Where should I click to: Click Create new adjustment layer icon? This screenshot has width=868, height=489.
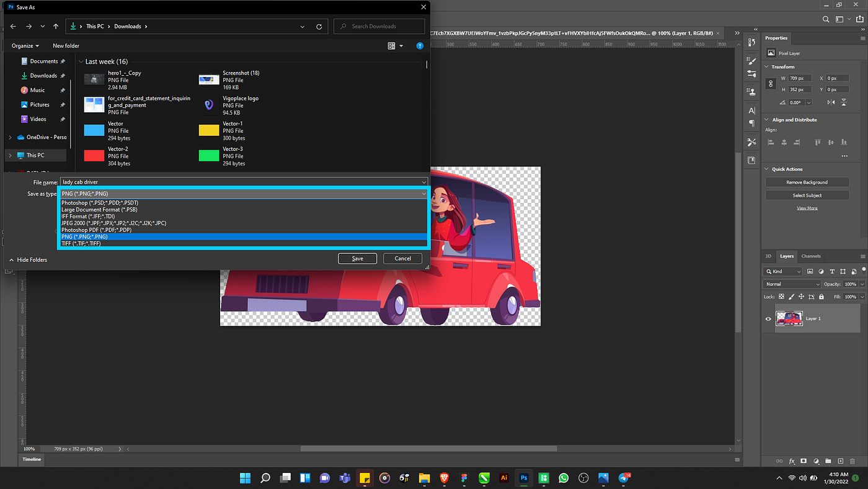coord(816,461)
